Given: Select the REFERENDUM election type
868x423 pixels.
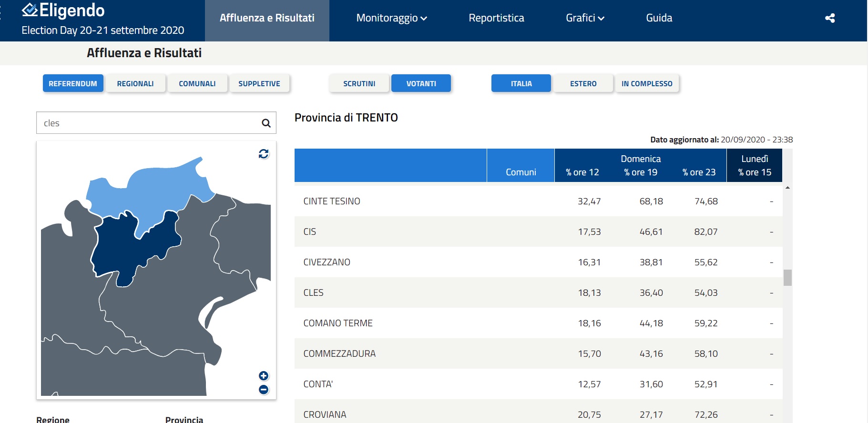Looking at the screenshot, I should point(73,83).
